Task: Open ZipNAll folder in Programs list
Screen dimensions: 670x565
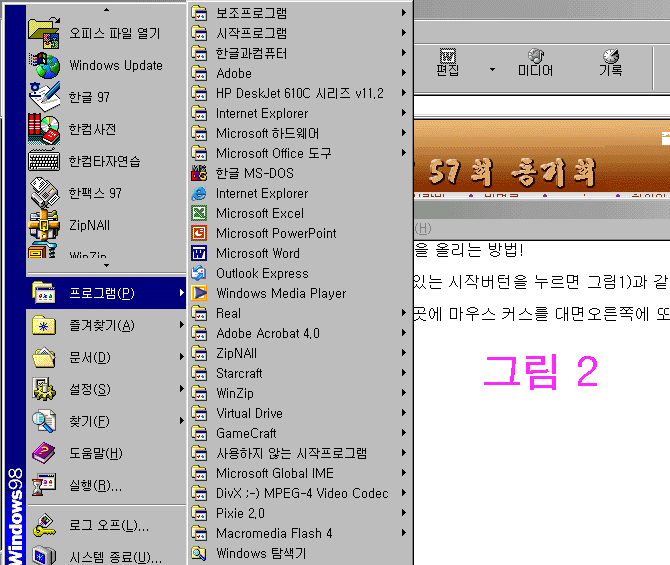Action: pos(301,353)
